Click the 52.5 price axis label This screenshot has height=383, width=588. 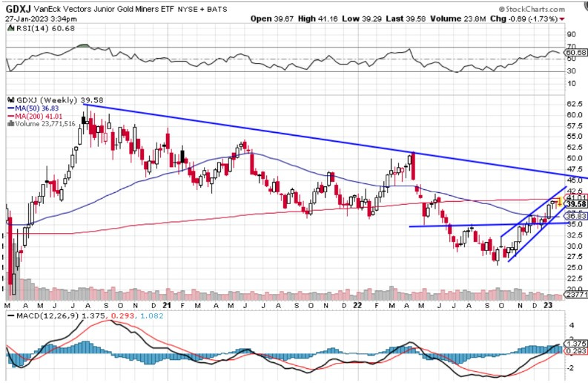click(x=575, y=147)
